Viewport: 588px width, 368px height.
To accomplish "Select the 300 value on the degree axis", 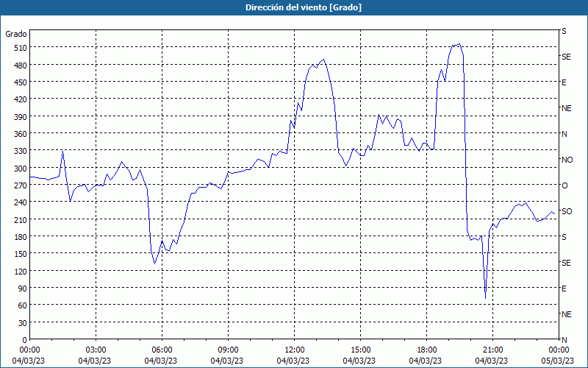I will [21, 169].
